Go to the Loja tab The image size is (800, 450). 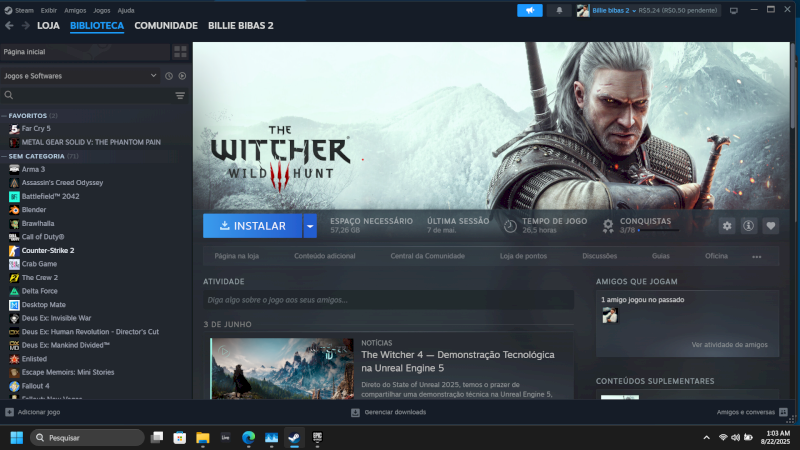(x=48, y=26)
